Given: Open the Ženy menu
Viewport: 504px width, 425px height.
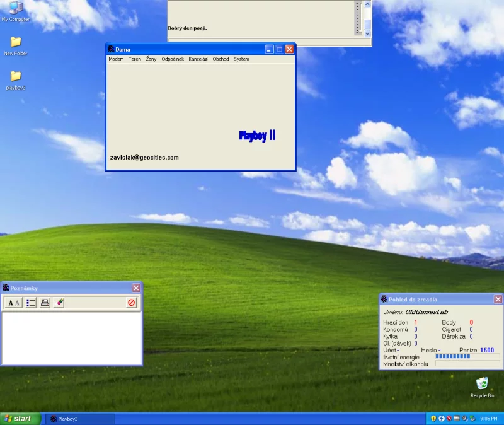Looking at the screenshot, I should [151, 59].
